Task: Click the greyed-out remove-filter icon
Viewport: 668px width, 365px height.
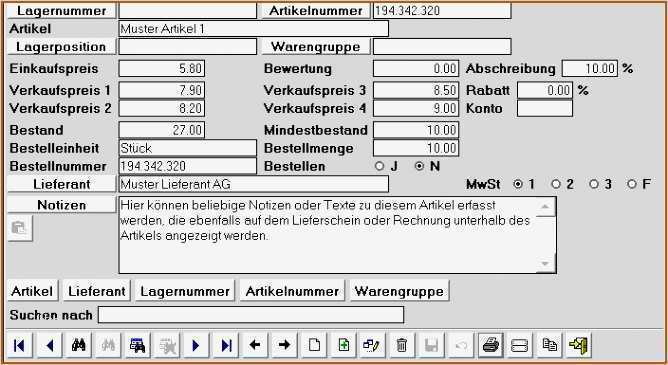Action: coord(167,345)
